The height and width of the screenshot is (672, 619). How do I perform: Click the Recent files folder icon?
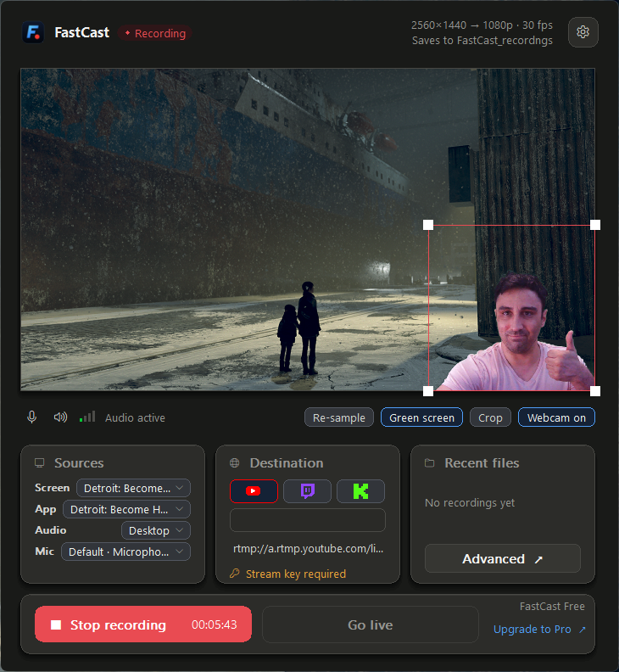coord(429,463)
